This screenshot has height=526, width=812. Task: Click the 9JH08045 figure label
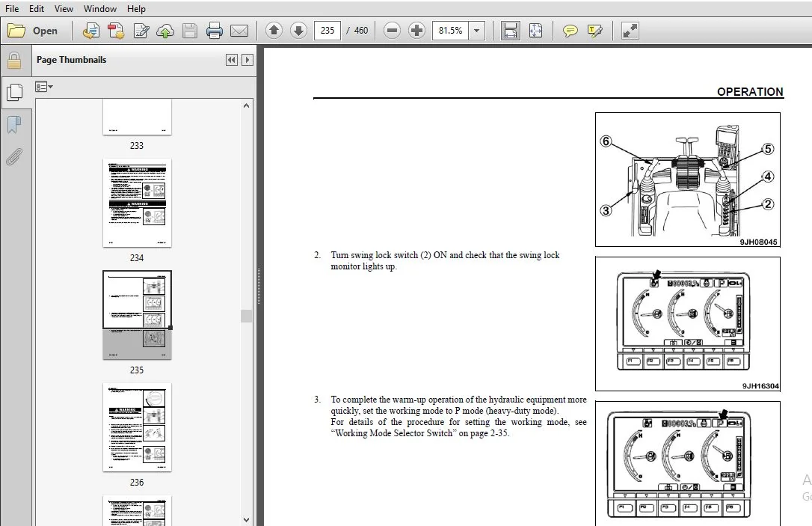(758, 242)
